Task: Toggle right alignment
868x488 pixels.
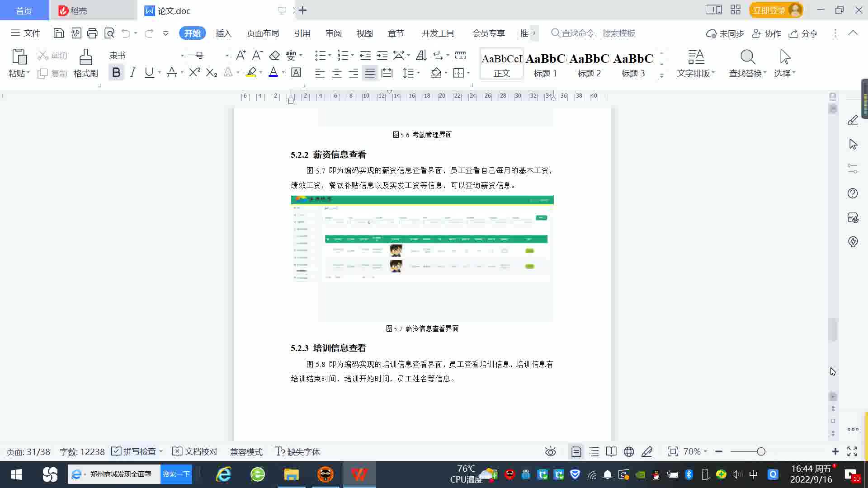Action: click(x=354, y=73)
